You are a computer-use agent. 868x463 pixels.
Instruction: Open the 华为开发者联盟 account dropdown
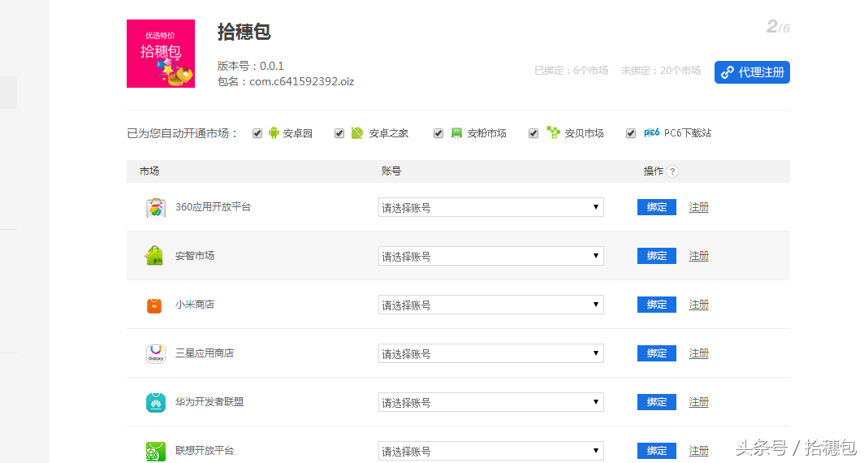[490, 402]
